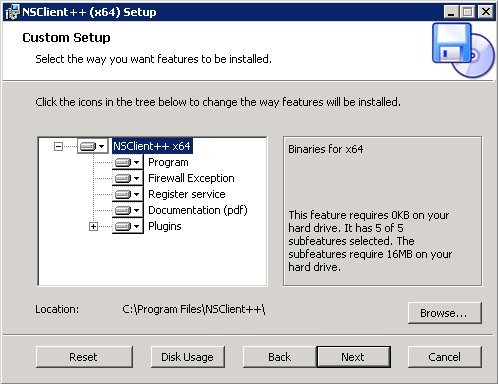Image resolution: width=498 pixels, height=384 pixels.
Task: Select the Register service feature label
Action: coord(187,194)
